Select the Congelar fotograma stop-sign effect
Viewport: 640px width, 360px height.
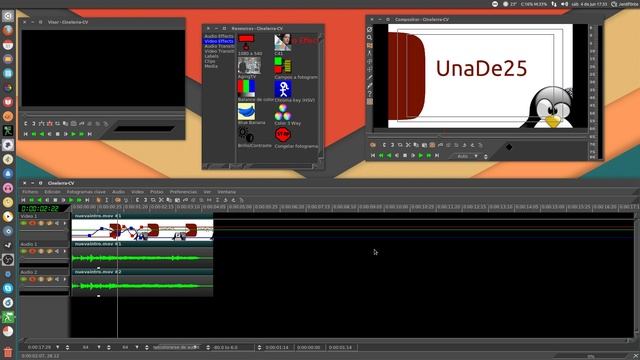point(283,134)
